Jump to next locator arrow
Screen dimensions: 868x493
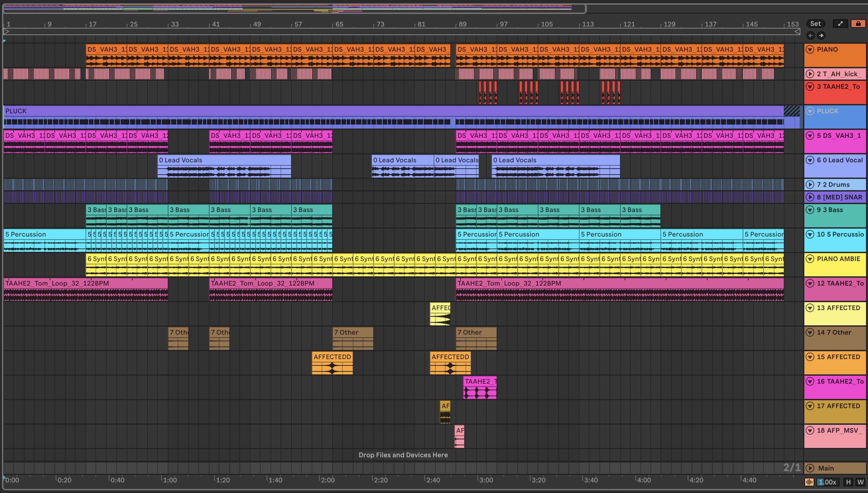pyautogui.click(x=821, y=35)
